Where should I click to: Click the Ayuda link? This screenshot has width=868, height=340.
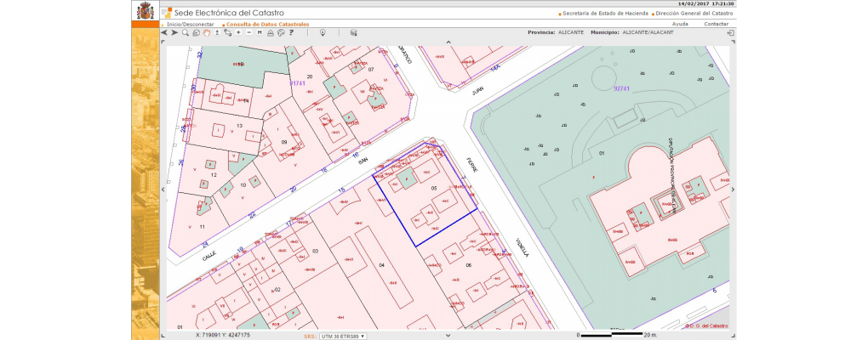click(680, 24)
